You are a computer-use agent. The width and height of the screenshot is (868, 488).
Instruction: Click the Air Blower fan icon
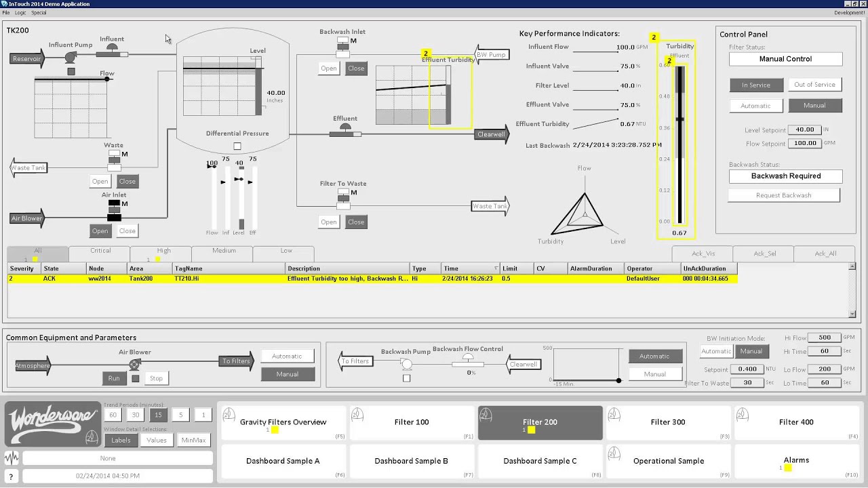134,364
